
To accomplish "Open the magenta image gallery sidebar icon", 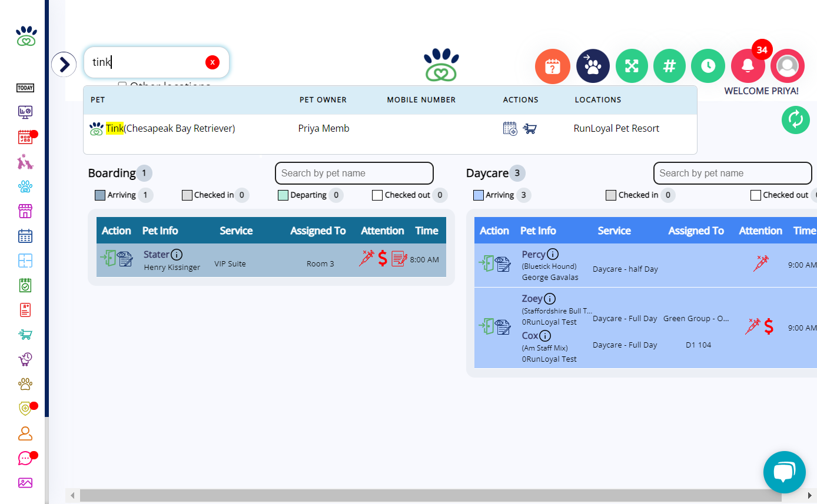I will [25, 483].
